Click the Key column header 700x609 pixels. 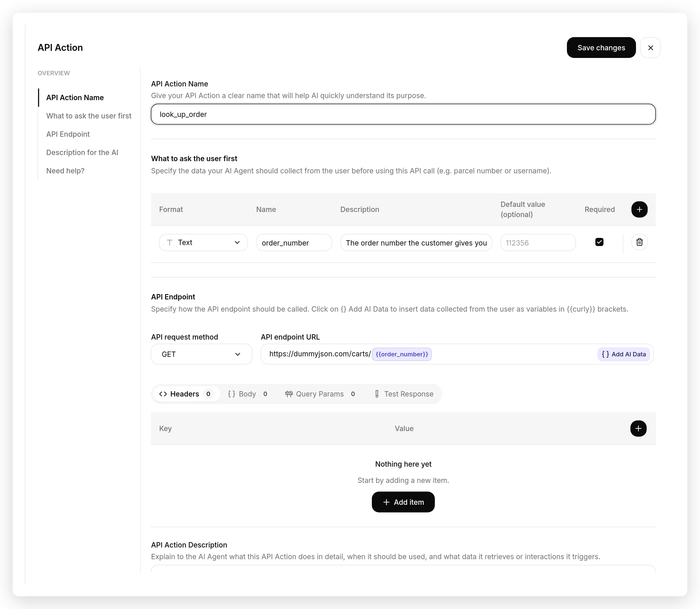pyautogui.click(x=165, y=428)
